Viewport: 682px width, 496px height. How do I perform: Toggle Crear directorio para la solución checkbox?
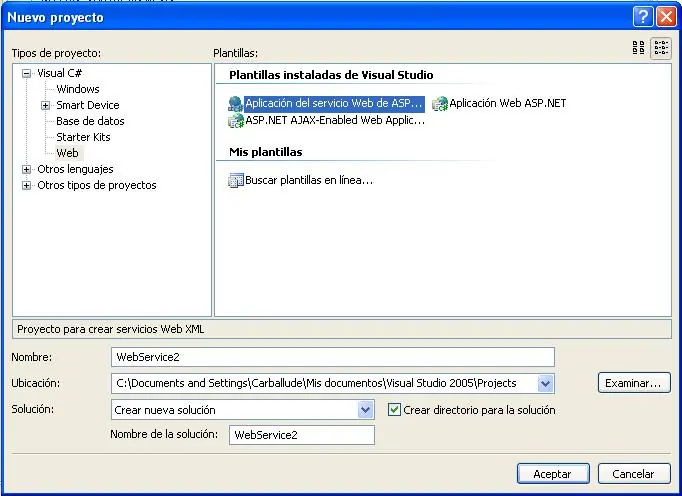(x=394, y=409)
